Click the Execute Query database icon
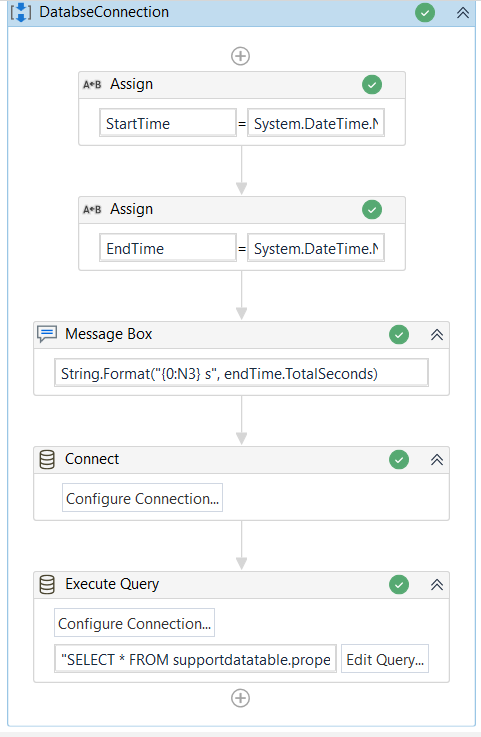 tap(47, 584)
